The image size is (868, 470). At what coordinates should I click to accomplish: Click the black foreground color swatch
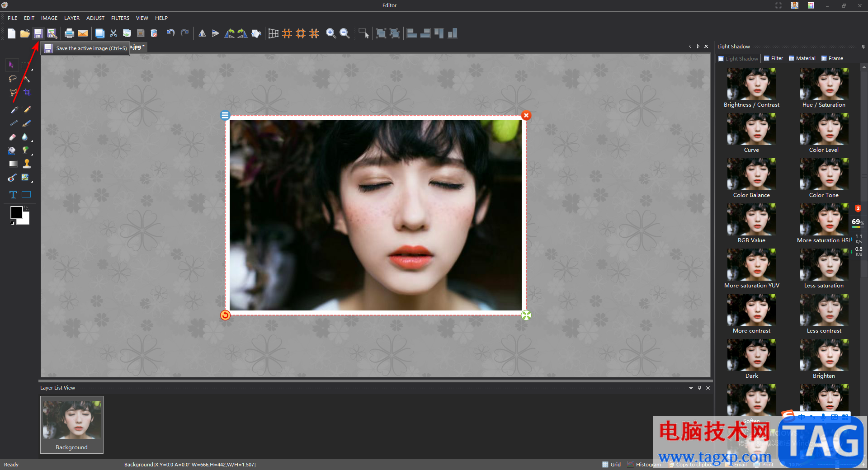click(x=17, y=212)
